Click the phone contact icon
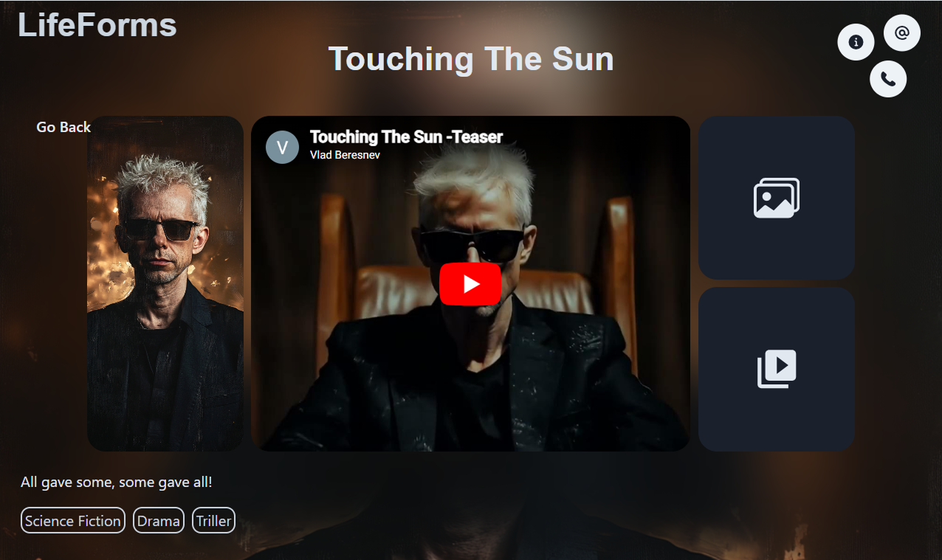942x560 pixels. 888,79
